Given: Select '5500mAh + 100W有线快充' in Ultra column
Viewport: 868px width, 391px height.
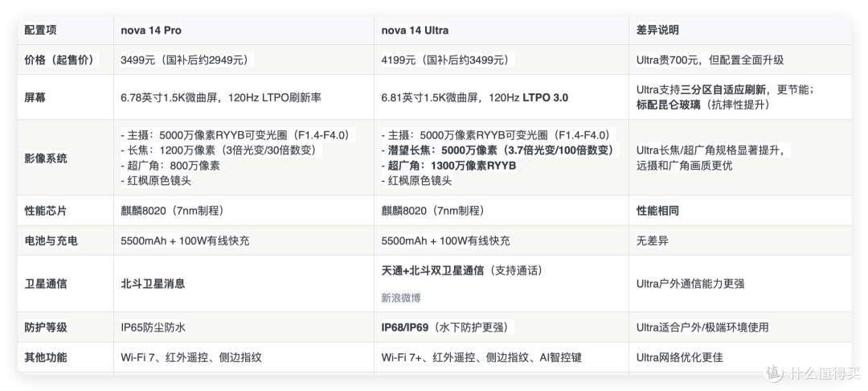Looking at the screenshot, I should (445, 241).
